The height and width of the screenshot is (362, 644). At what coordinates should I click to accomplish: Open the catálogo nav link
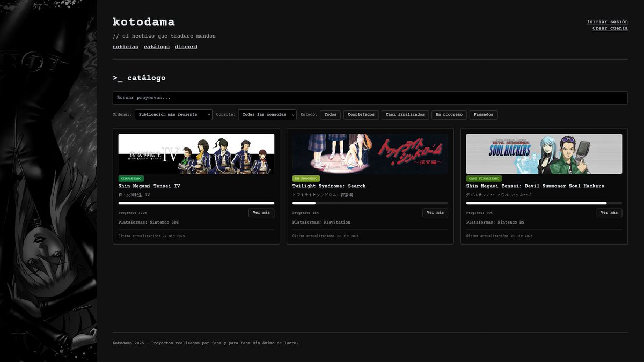(157, 47)
